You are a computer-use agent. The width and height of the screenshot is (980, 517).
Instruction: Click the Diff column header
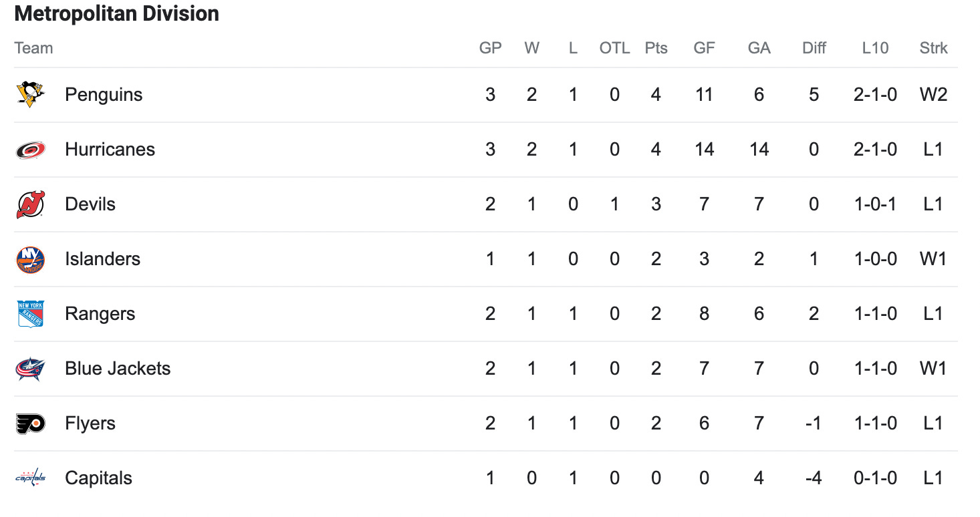(814, 48)
